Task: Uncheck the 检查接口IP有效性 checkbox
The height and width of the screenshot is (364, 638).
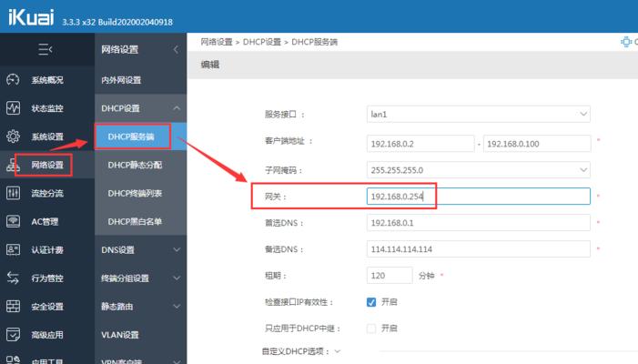Action: pos(371,302)
